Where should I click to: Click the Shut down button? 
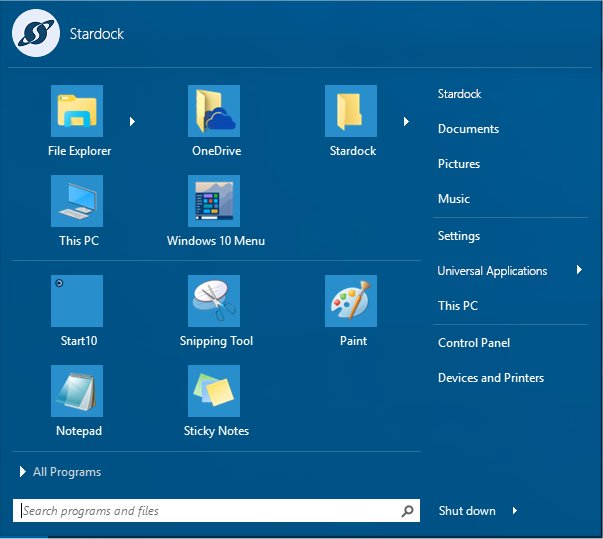pyautogui.click(x=467, y=511)
